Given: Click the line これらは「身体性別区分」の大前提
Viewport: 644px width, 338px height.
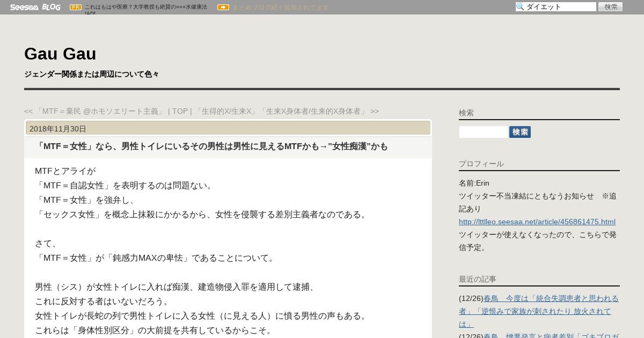Looking at the screenshot, I should pyautogui.click(x=154, y=330).
